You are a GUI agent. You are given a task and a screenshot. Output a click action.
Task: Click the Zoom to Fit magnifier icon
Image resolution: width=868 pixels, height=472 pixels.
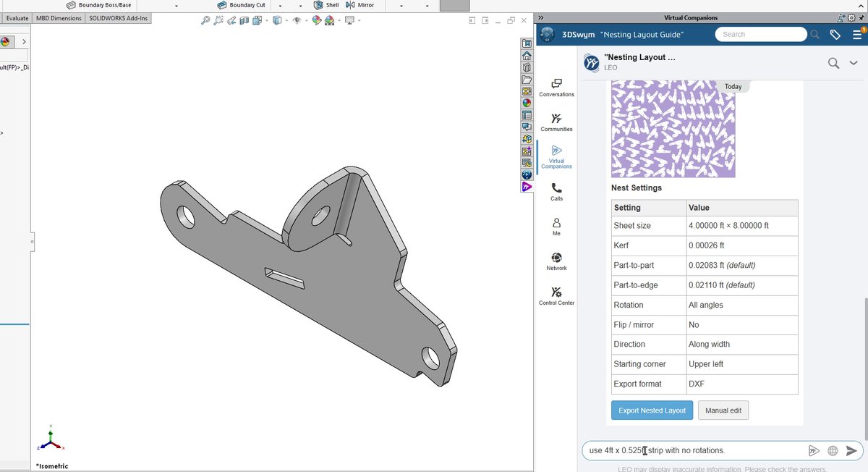coord(206,20)
